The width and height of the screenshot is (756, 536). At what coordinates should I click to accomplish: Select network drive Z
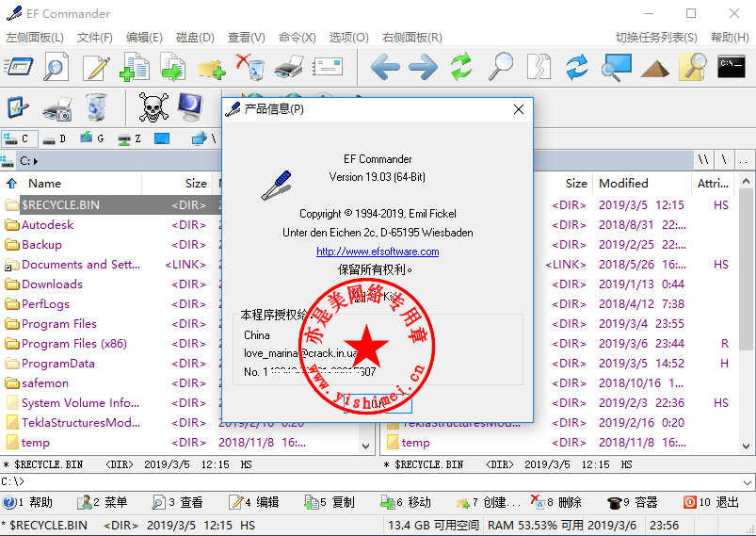pos(130,138)
